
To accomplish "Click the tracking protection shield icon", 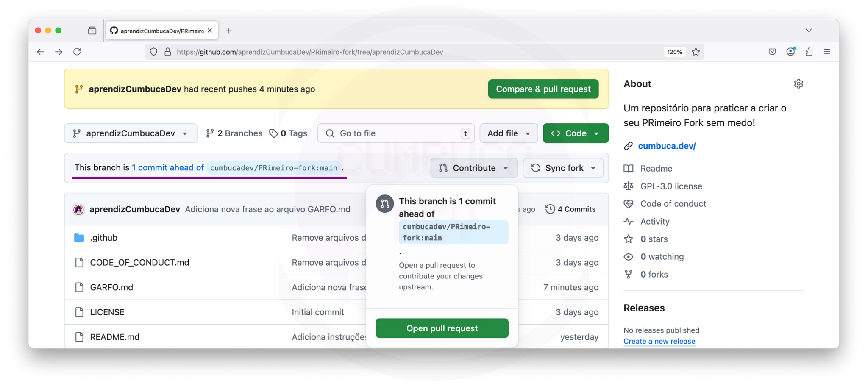I will point(153,52).
